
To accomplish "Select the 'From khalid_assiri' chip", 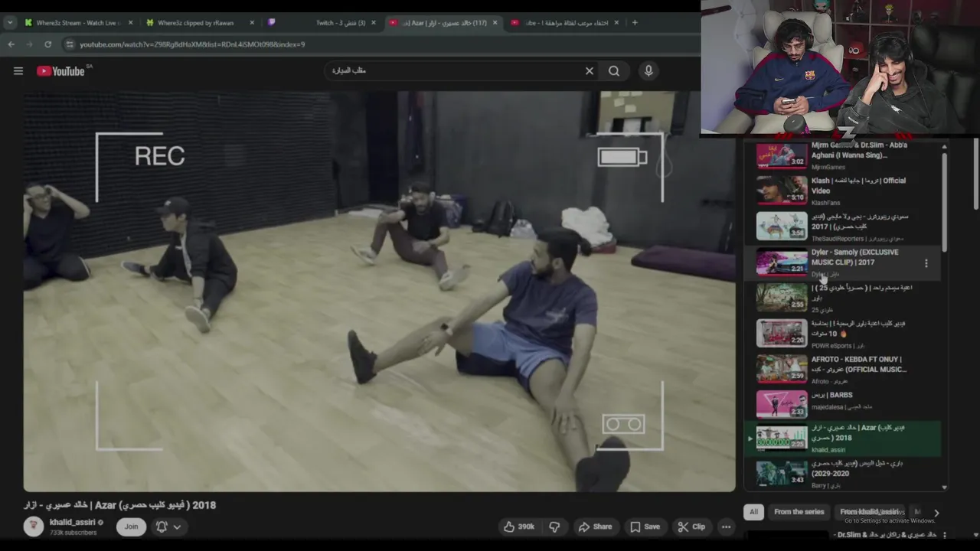I will [x=869, y=512].
